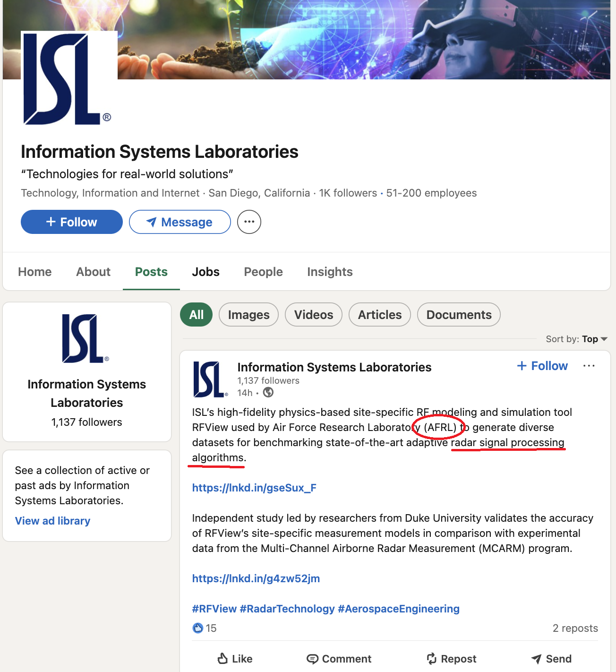Click the 1K followers text
This screenshot has width=616, height=672.
pos(348,193)
